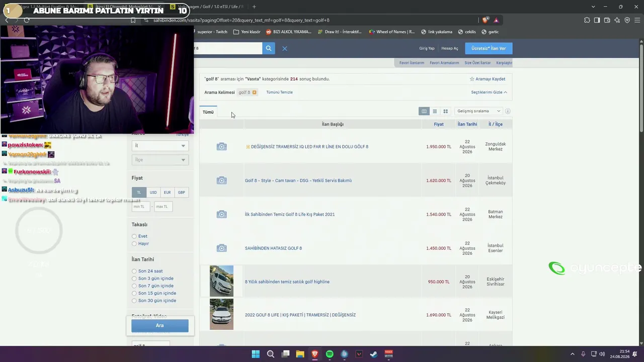Sort results by İlan Tarihi column header

[467, 124]
